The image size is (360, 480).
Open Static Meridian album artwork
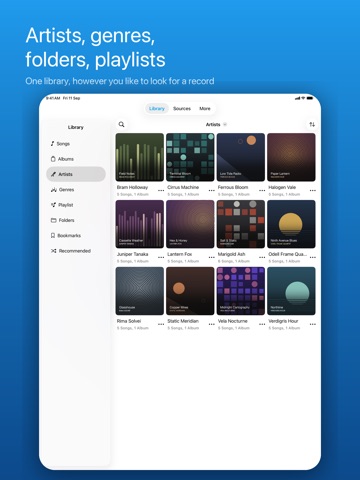[190, 291]
